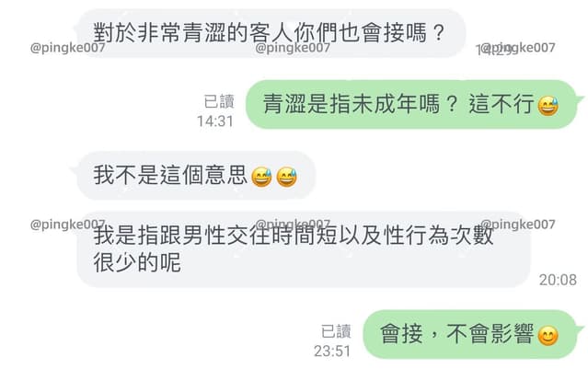Click the sweat-smile emoji in the 這不行 bubble

click(x=548, y=106)
